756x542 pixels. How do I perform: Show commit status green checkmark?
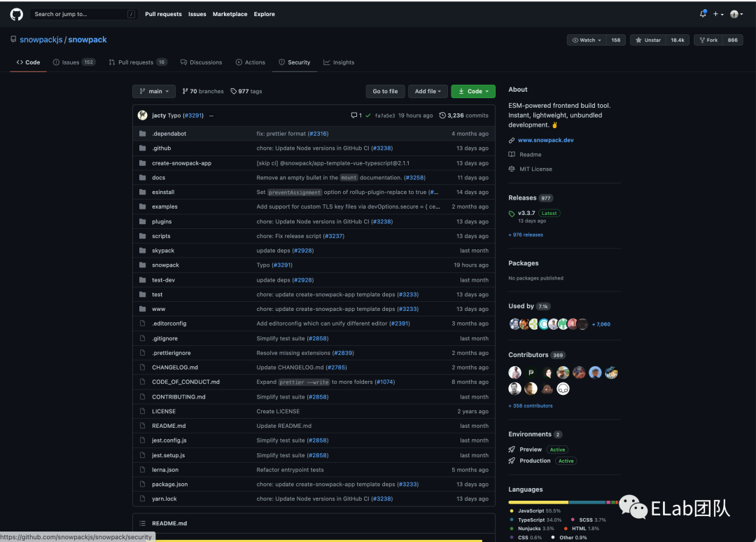click(x=368, y=116)
